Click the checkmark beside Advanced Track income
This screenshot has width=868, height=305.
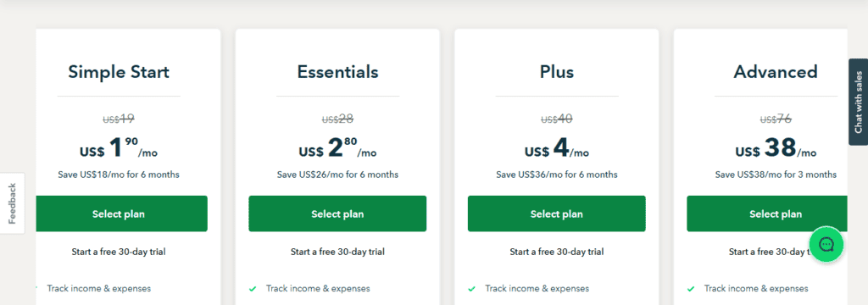[x=691, y=288]
